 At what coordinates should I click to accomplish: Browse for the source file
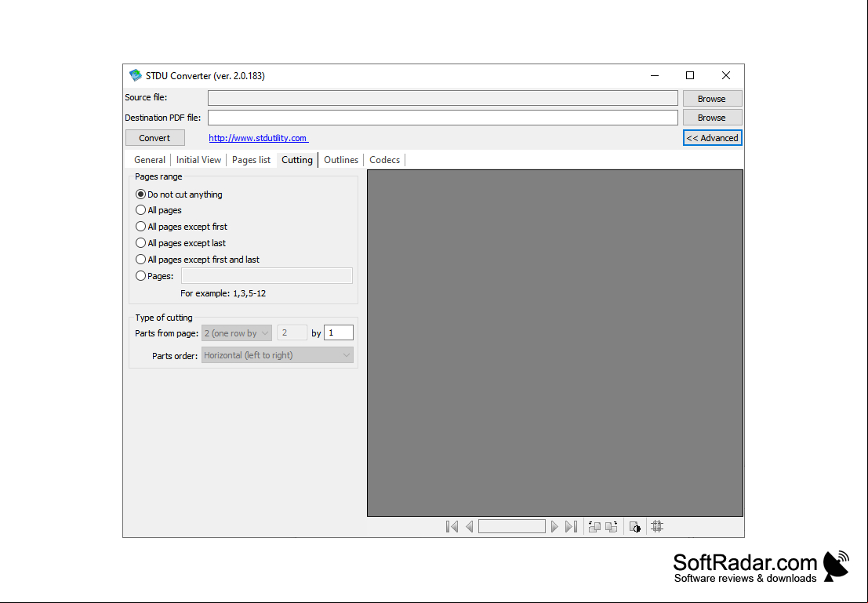coord(712,99)
